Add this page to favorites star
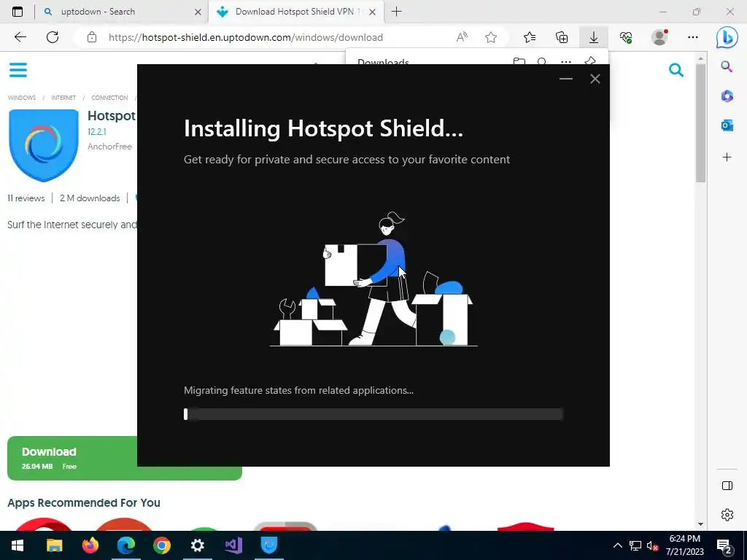 tap(491, 37)
